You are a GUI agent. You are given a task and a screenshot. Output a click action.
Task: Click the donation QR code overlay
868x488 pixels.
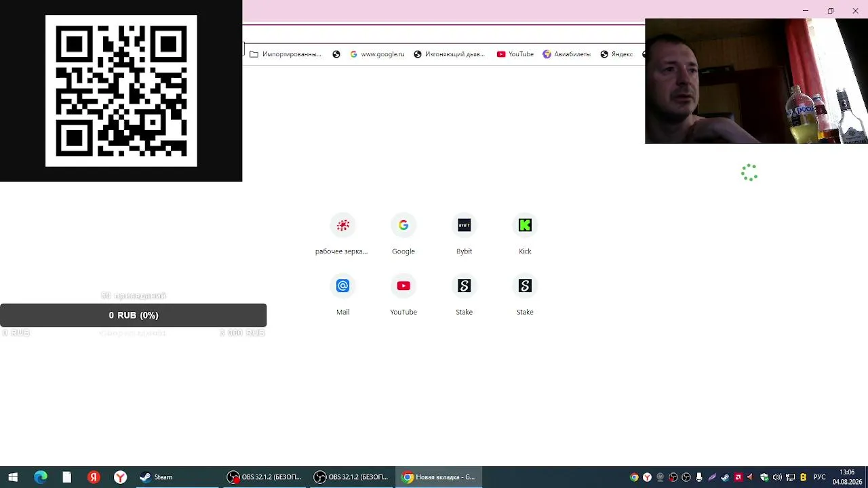coord(121,91)
